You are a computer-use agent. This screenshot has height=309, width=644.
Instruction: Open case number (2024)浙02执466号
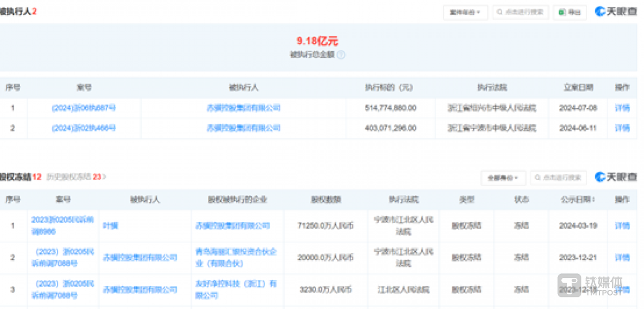coord(84,128)
